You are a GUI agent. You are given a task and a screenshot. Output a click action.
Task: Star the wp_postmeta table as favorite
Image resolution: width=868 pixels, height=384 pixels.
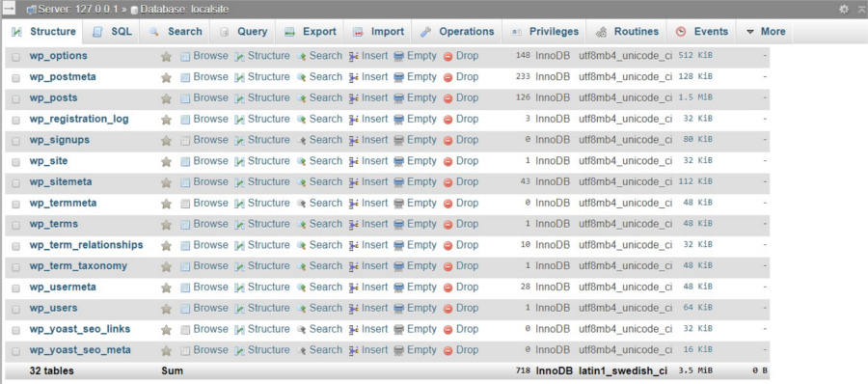click(x=166, y=77)
